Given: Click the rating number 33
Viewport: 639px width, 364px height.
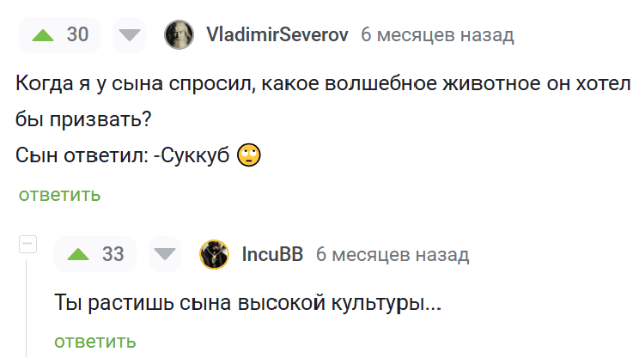Looking at the screenshot, I should (x=113, y=255).
